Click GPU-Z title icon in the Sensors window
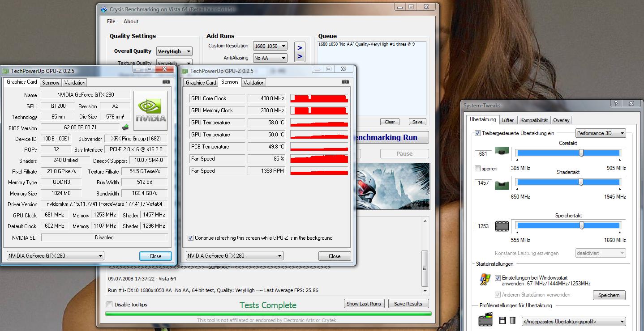 (x=185, y=71)
